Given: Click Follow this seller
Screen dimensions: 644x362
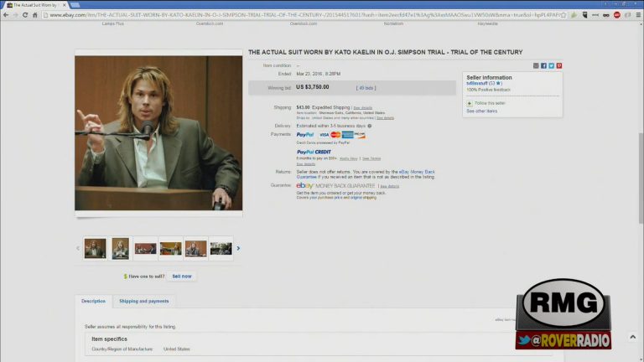Looking at the screenshot, I should point(490,103).
